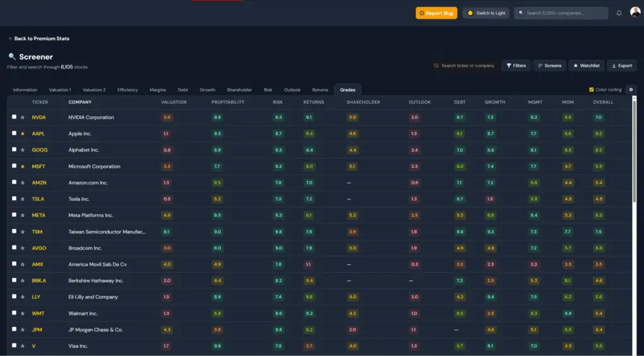Open table settings gear icon

click(x=631, y=90)
